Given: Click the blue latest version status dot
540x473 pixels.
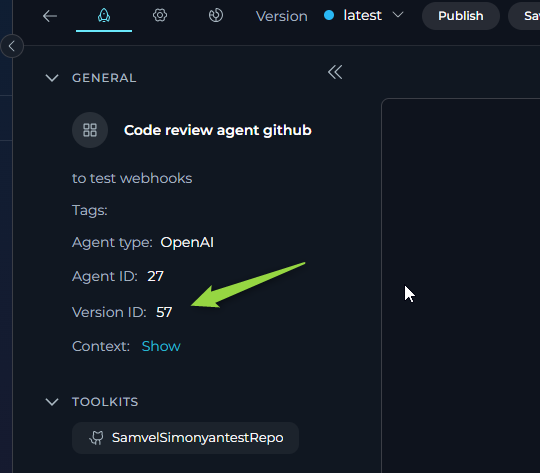Looking at the screenshot, I should 329,15.
